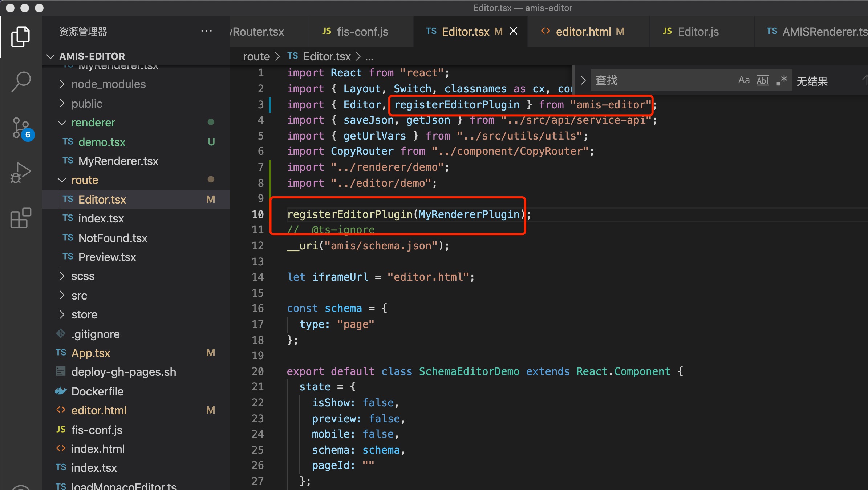This screenshot has width=868, height=490.
Task: Open index.html file in explorer
Action: (136, 449)
